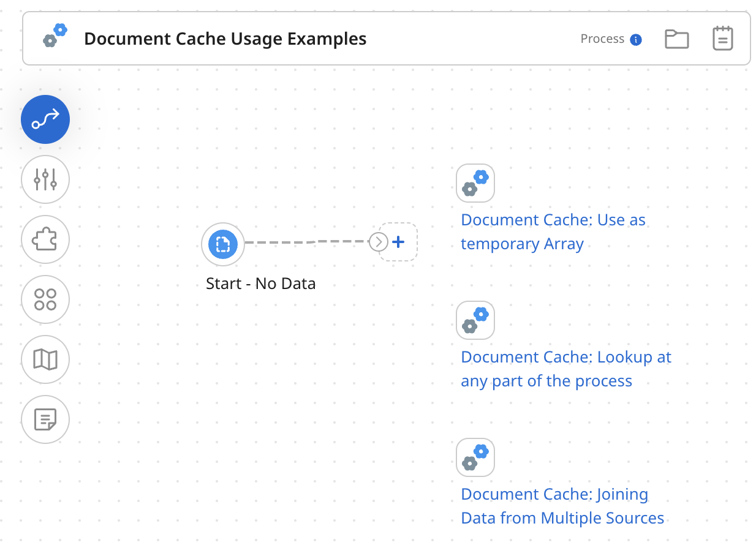The height and width of the screenshot is (556, 756).
Task: Open the process map icon in the sidebar
Action: pos(45,359)
